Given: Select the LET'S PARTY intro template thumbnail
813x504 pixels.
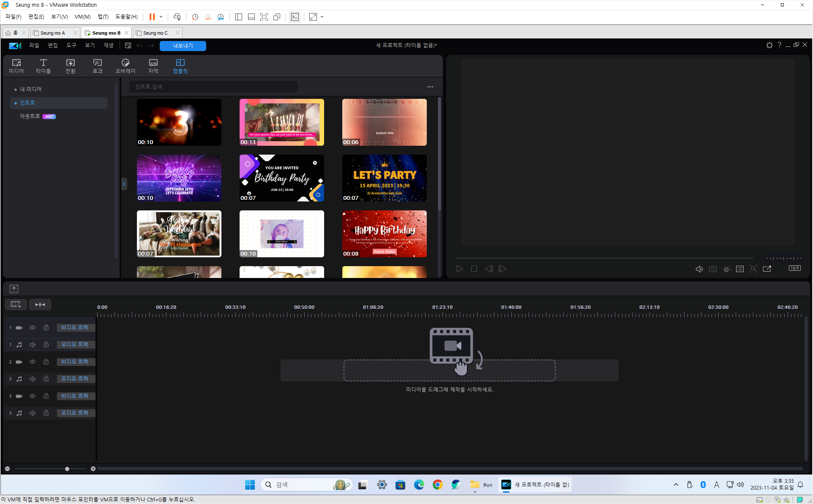Looking at the screenshot, I should pyautogui.click(x=384, y=178).
